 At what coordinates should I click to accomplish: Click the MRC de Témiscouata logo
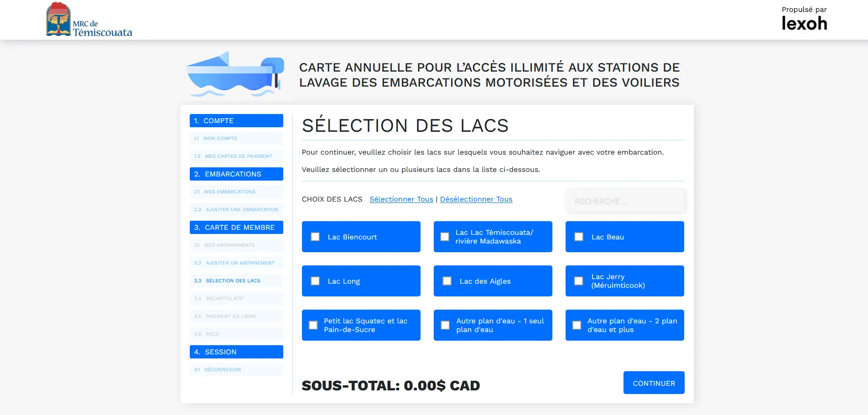89,20
